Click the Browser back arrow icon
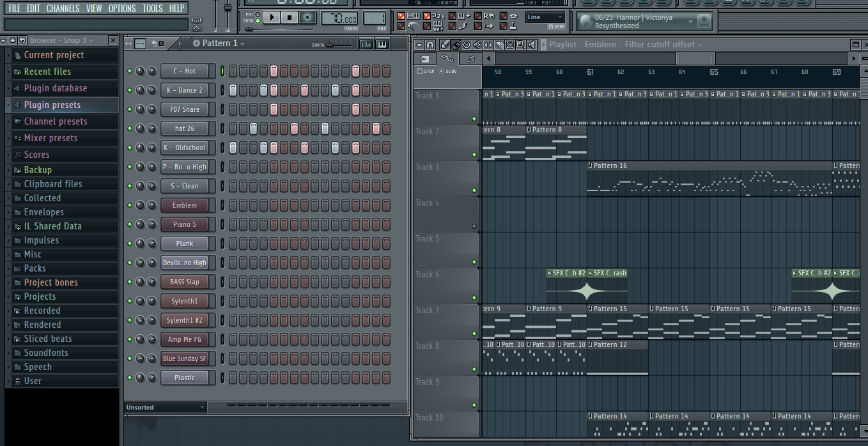The height and width of the screenshot is (446, 868). pyautogui.click(x=22, y=40)
